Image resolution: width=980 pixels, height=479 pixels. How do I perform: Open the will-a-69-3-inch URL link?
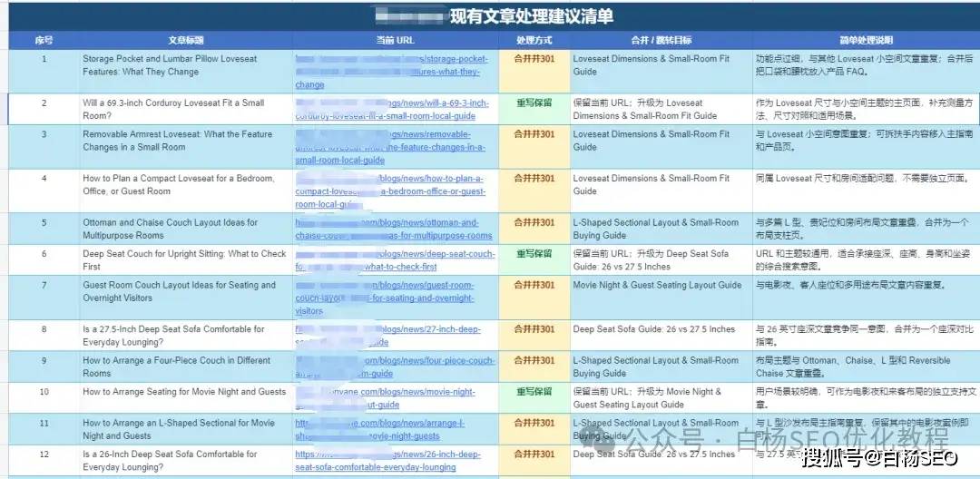click(392, 109)
